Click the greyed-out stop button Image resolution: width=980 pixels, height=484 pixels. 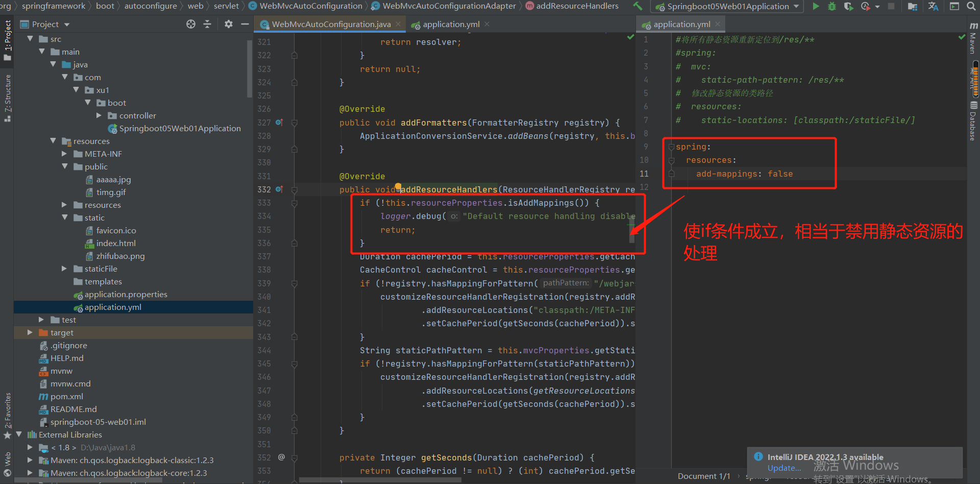(891, 6)
